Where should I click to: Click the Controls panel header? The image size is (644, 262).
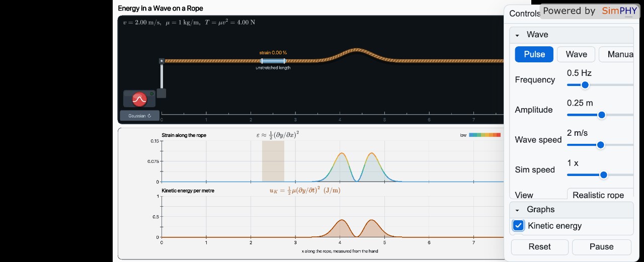525,14
